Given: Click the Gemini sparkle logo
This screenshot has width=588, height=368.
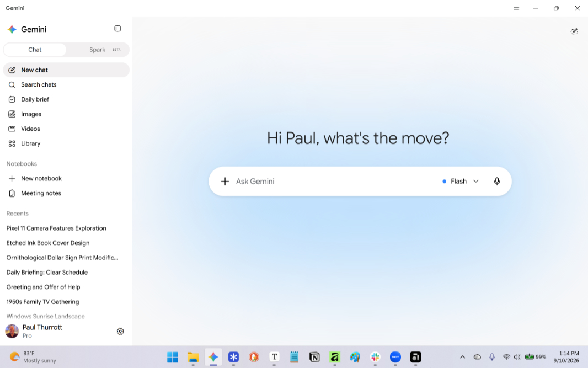Looking at the screenshot, I should pos(12,29).
